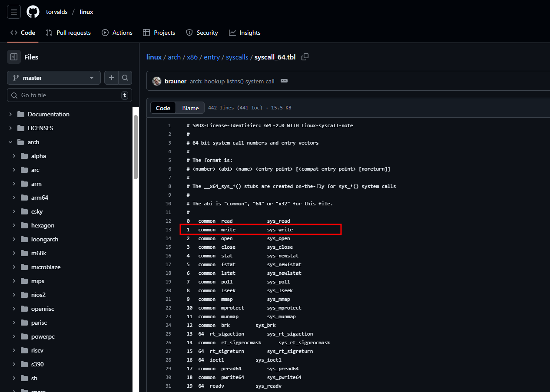Open brauner commit author link
550x392 pixels.
coord(176,81)
